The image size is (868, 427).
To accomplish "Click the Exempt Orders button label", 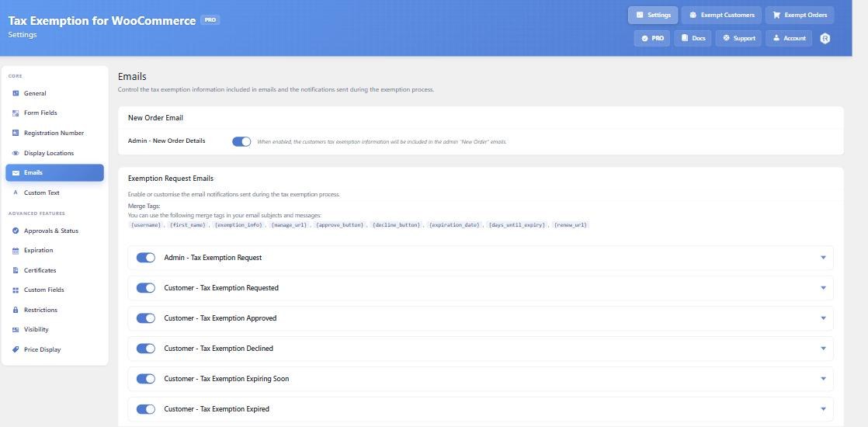I will [805, 15].
